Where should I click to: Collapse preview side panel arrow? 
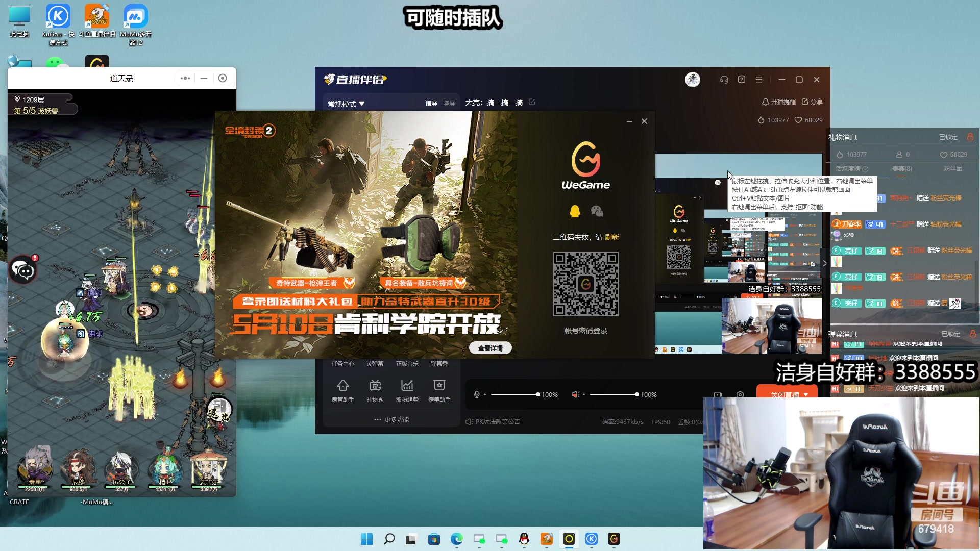(x=824, y=263)
